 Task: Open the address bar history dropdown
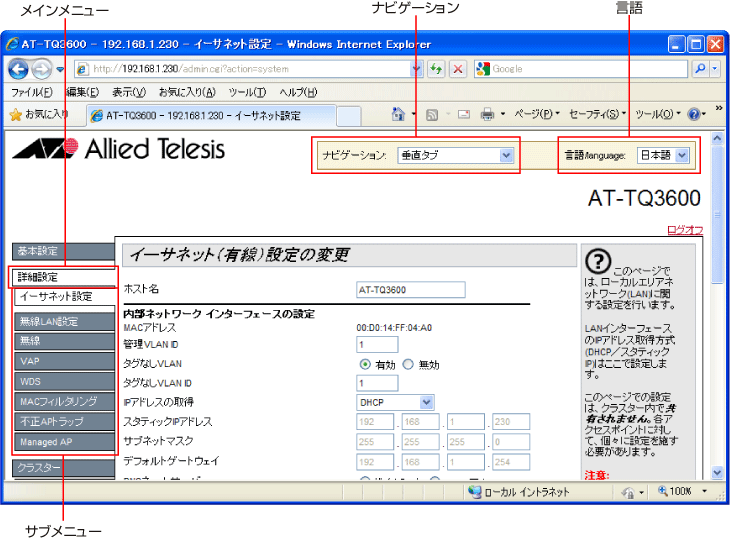point(416,69)
